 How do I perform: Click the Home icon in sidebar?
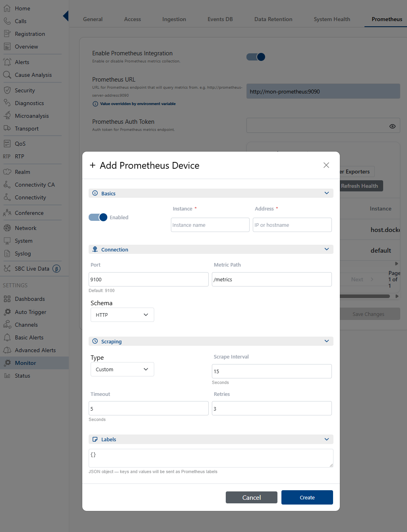[7, 8]
